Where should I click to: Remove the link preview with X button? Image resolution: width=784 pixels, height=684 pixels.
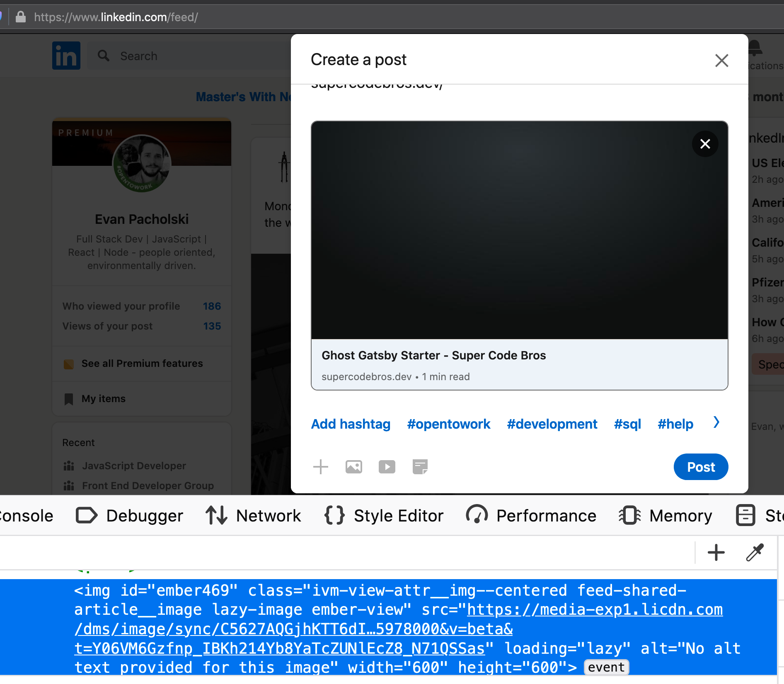pos(705,144)
